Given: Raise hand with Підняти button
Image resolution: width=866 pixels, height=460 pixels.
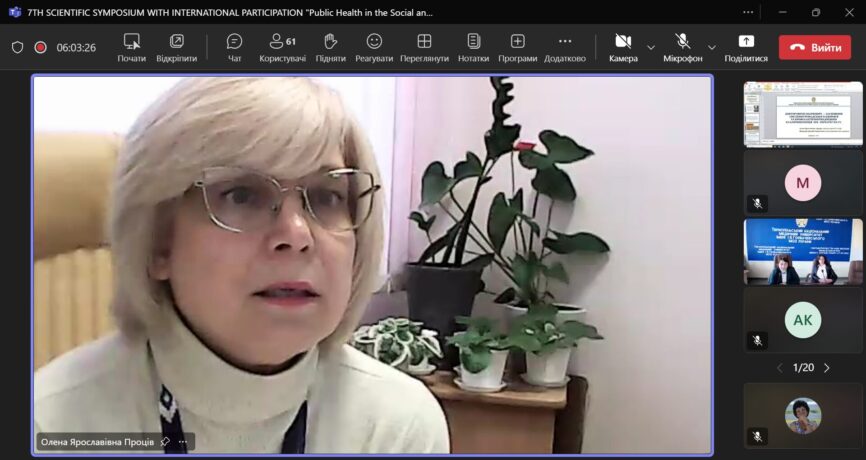Looking at the screenshot, I should (x=330, y=46).
